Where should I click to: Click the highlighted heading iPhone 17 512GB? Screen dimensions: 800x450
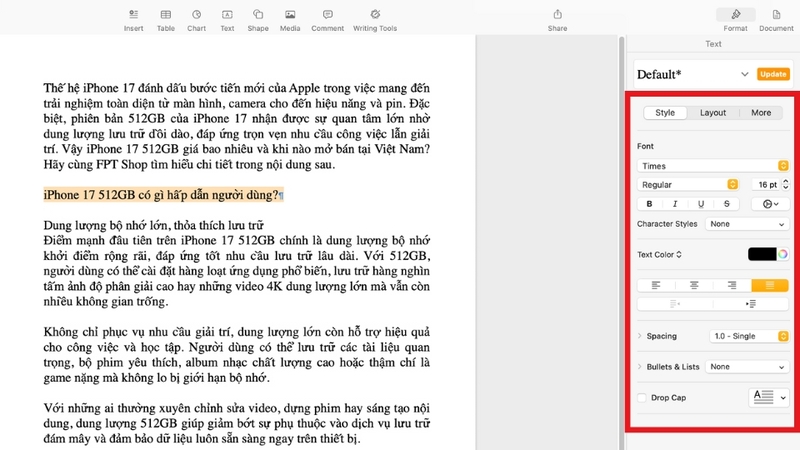163,195
